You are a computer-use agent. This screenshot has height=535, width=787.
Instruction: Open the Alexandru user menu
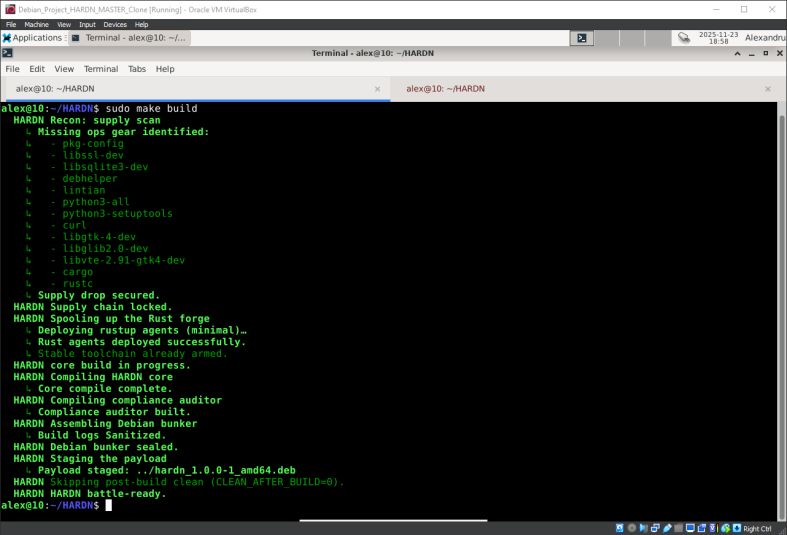tap(765, 38)
